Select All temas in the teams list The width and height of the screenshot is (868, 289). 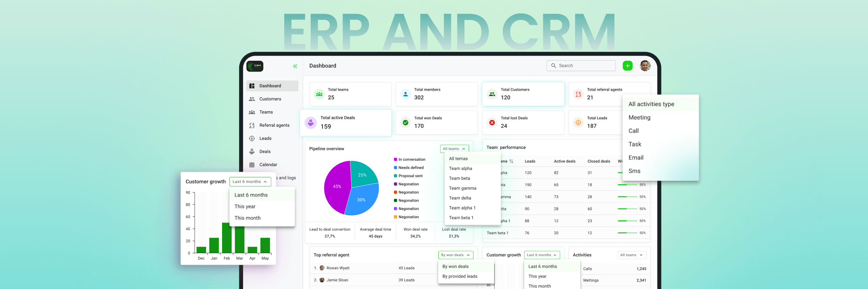coord(472,159)
